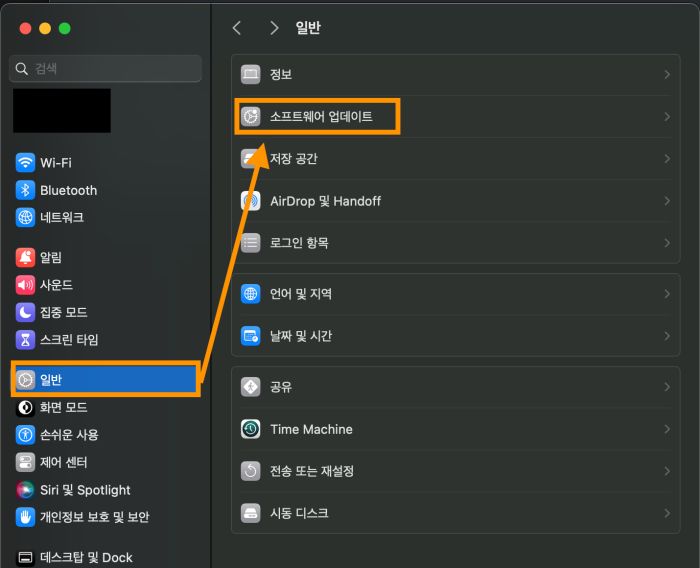Select 알림 label in sidebar
Viewport: 700px width, 568px height.
coord(51,258)
